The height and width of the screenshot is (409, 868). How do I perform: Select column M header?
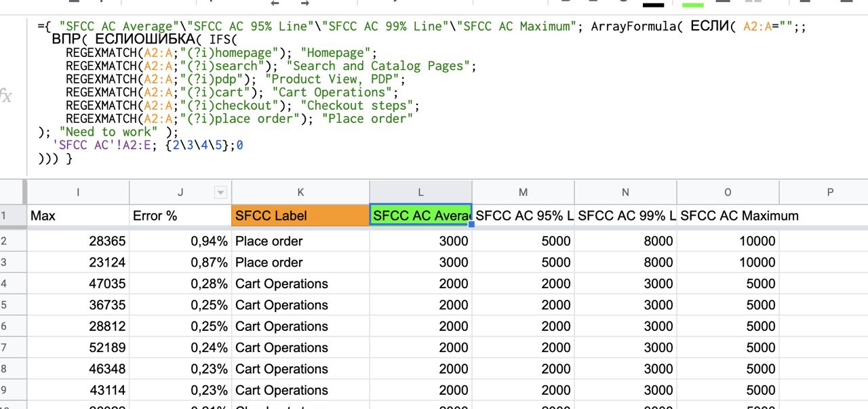point(523,193)
